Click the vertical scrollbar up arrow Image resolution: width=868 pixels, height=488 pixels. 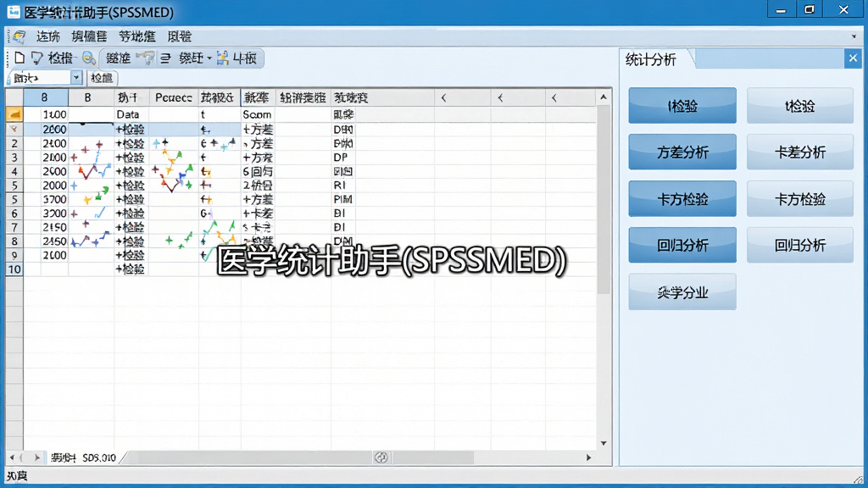coord(604,97)
